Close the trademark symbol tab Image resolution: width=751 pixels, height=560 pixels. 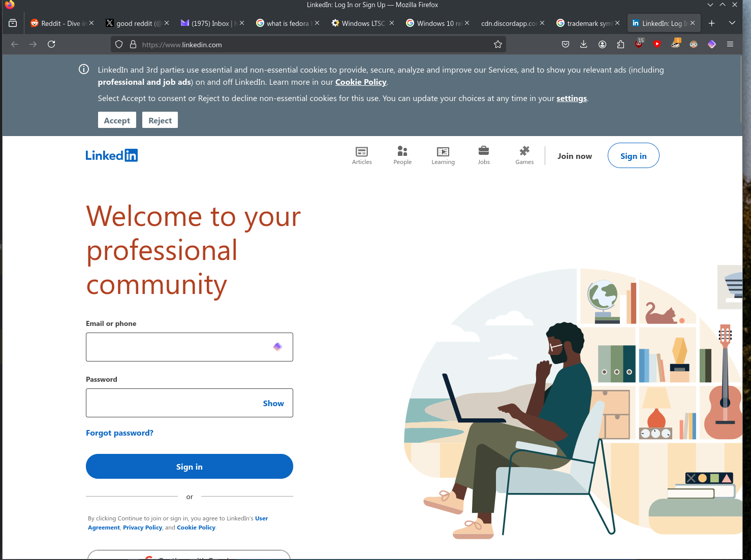pyautogui.click(x=617, y=23)
